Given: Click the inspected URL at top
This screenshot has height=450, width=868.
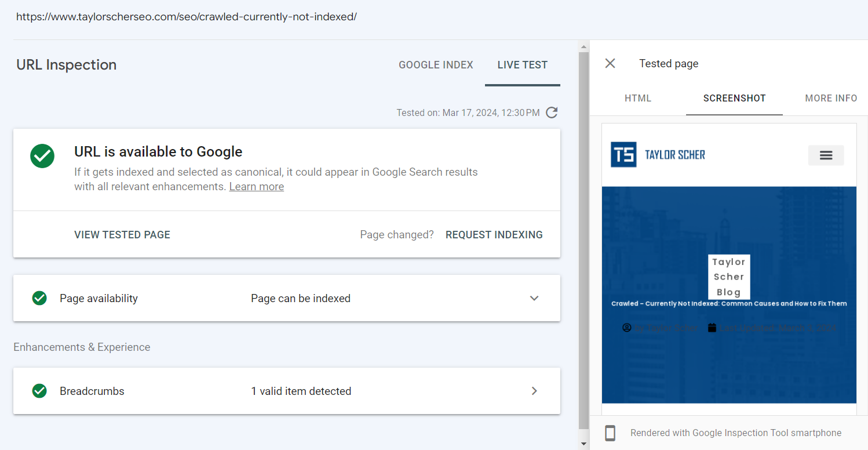Looking at the screenshot, I should 187,17.
